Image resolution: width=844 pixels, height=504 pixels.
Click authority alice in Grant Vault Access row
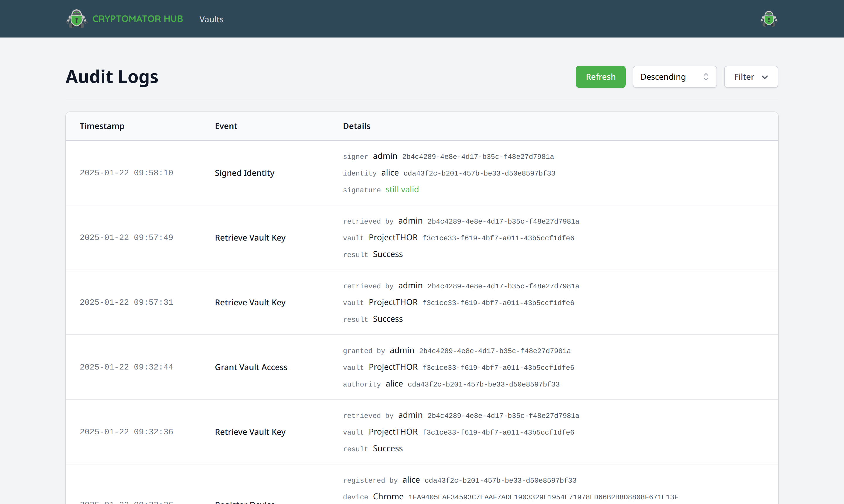394,384
